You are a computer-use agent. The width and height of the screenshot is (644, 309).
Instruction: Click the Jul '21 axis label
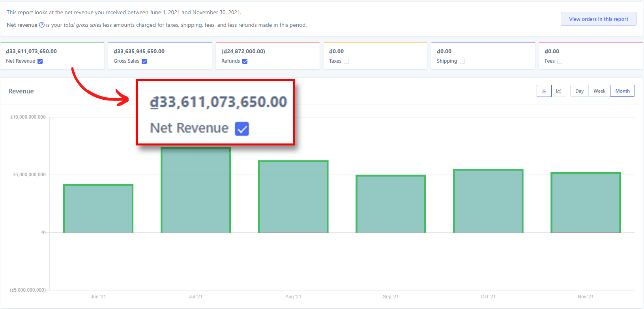196,297
